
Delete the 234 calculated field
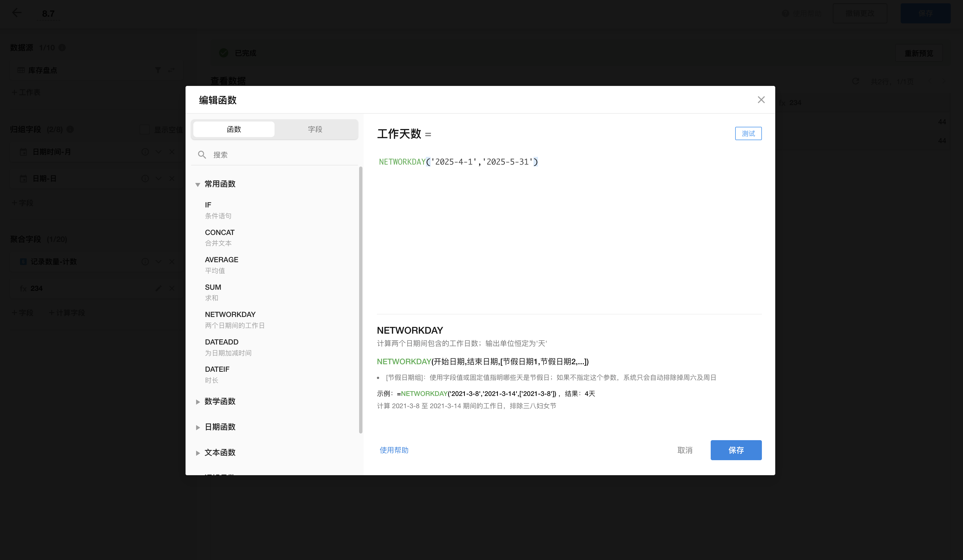[172, 288]
